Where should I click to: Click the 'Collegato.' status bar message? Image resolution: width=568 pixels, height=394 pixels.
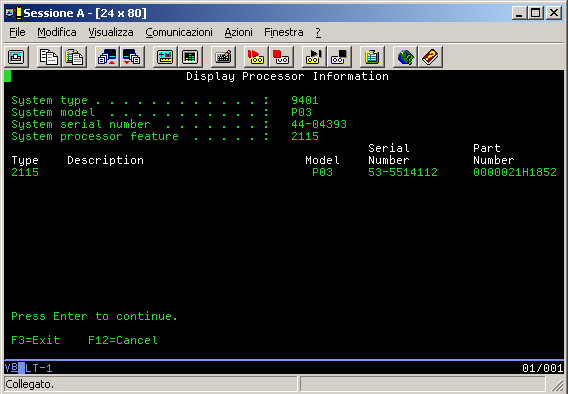(30, 384)
